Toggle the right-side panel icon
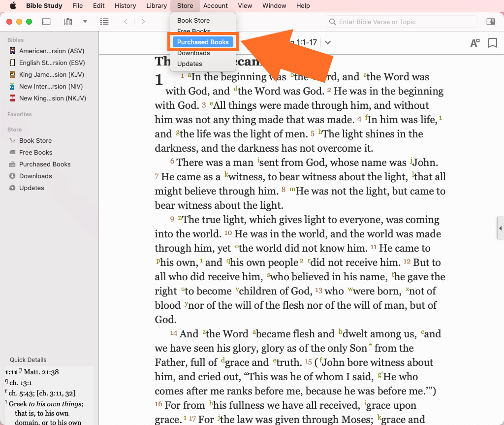The width and height of the screenshot is (504, 425). click(x=490, y=22)
